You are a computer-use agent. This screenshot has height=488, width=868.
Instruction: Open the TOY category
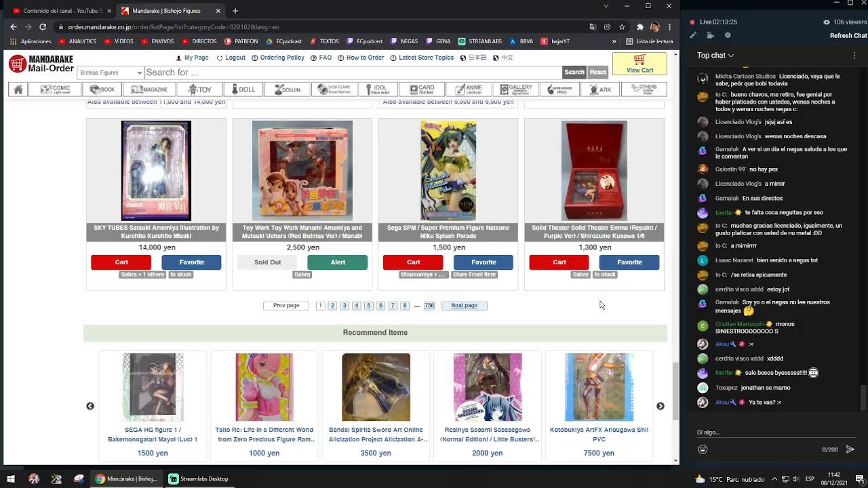click(x=199, y=89)
